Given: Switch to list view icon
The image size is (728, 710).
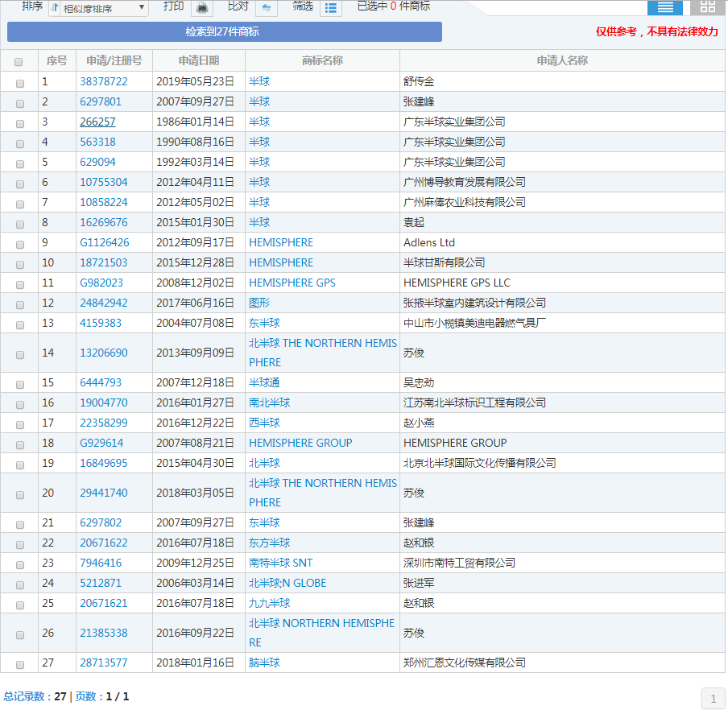Looking at the screenshot, I should tap(664, 7).
